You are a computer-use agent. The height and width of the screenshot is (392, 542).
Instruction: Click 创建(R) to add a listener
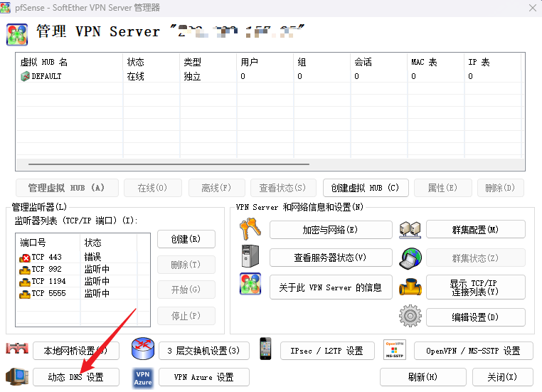point(186,239)
